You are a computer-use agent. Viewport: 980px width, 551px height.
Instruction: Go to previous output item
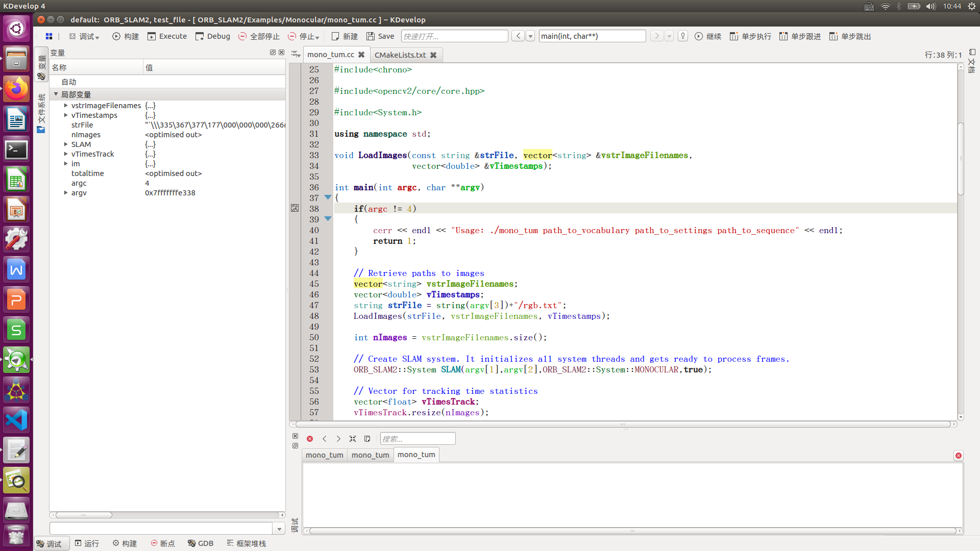click(x=325, y=439)
